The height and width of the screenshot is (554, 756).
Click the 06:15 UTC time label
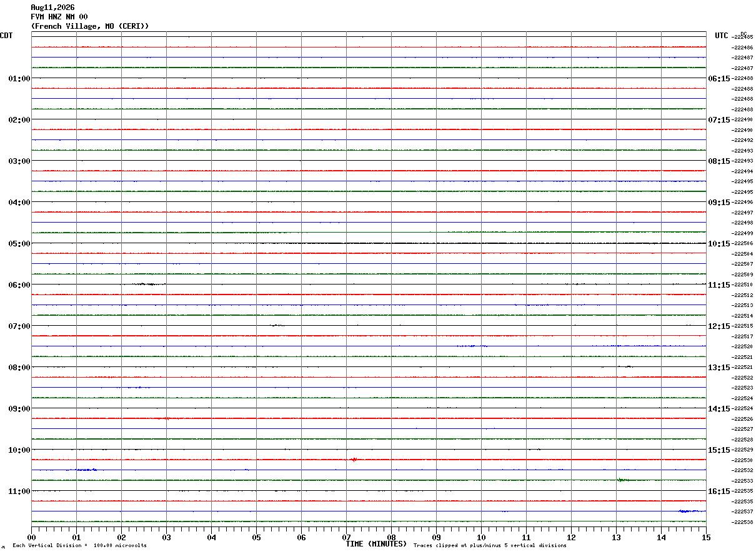click(719, 78)
